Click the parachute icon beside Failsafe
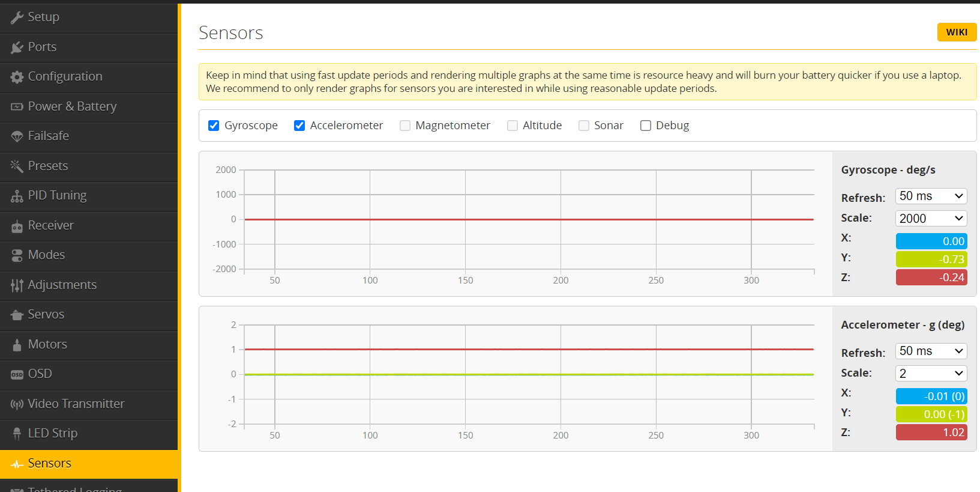 (x=17, y=136)
